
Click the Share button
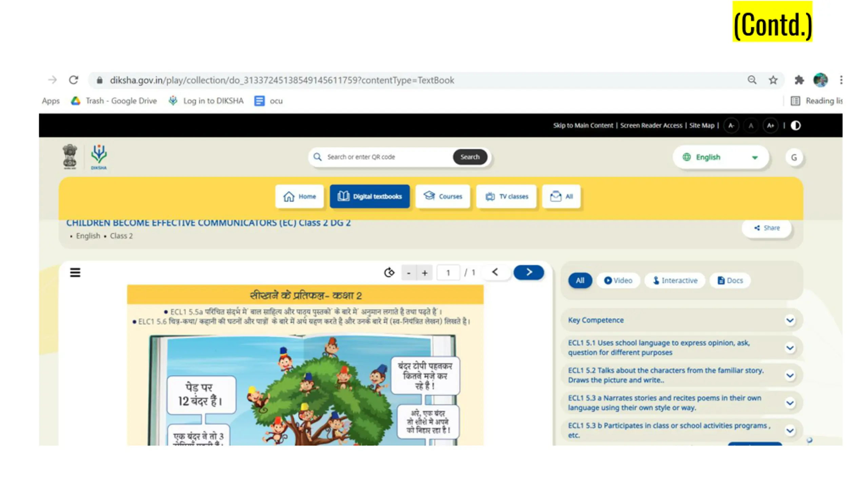[x=767, y=228]
